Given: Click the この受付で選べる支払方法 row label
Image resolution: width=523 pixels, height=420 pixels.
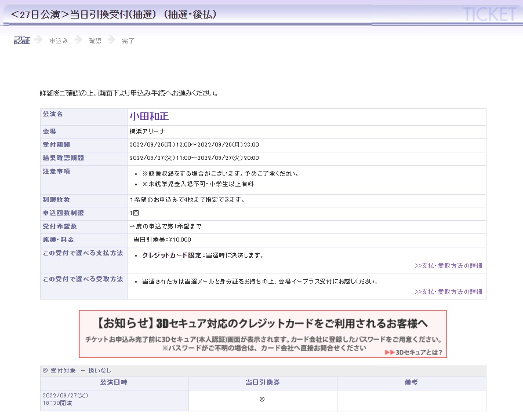Looking at the screenshot, I should pyautogui.click(x=83, y=253).
